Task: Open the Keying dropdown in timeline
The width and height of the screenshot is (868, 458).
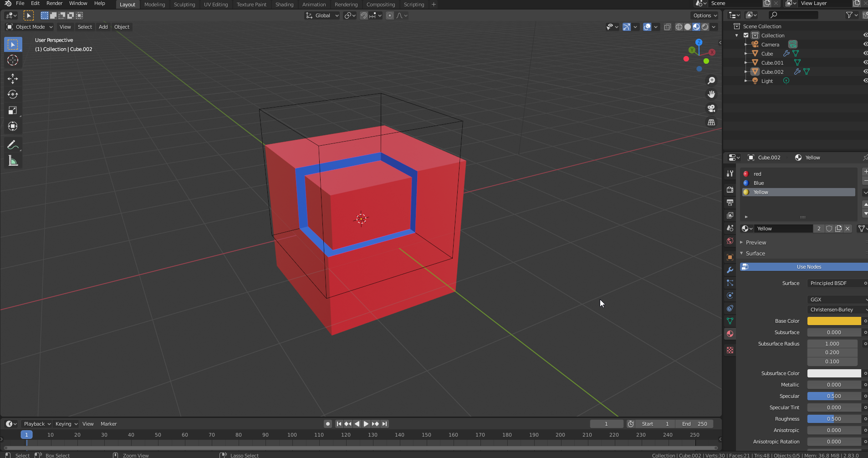Action: [66, 424]
